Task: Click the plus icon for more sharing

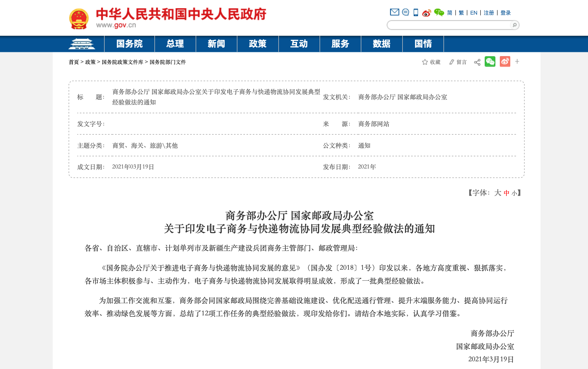Action: 517,62
